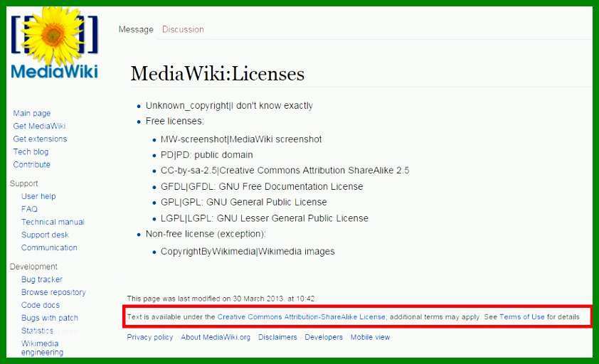The image size is (599, 364).
Task: Open the Disclaimers footer link
Action: tap(277, 337)
